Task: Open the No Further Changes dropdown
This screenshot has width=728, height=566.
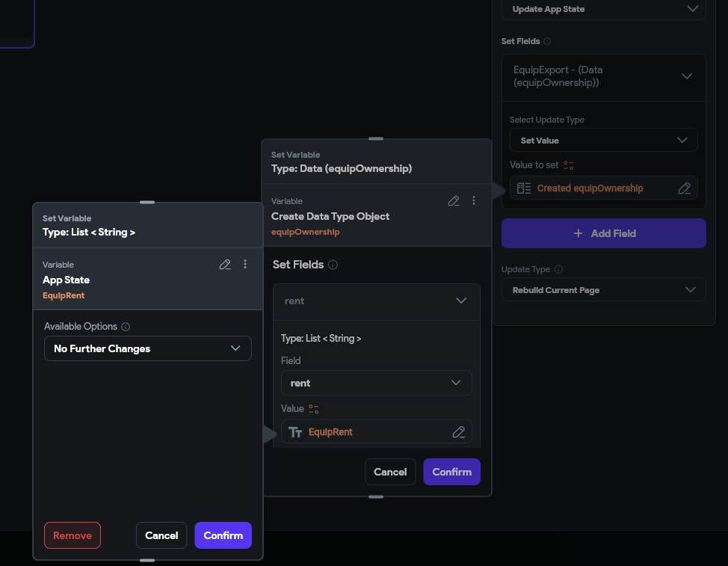Action: pos(148,348)
